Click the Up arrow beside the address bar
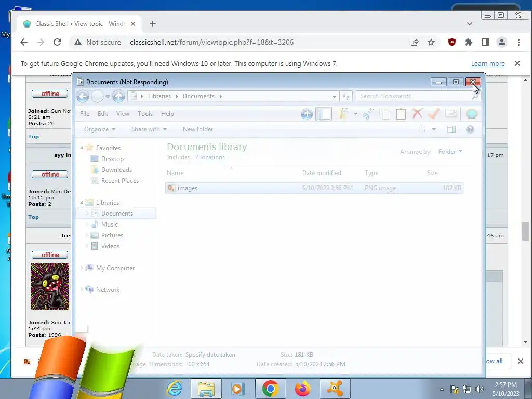 (119, 96)
